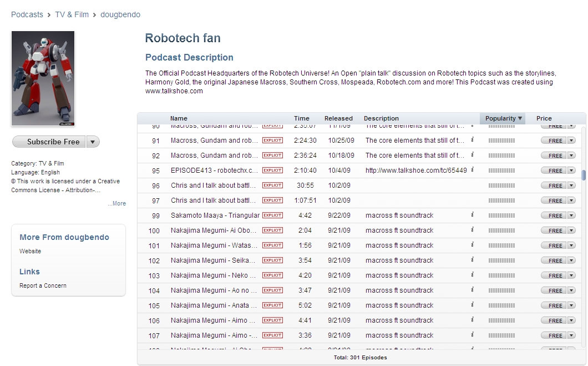
Task: Open price dropdown for episode 91
Action: (x=571, y=141)
